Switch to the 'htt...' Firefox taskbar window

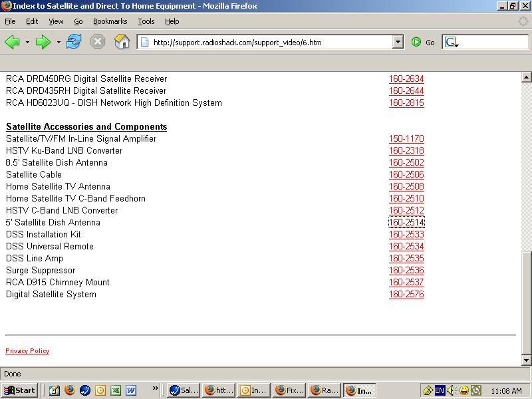pos(219,390)
